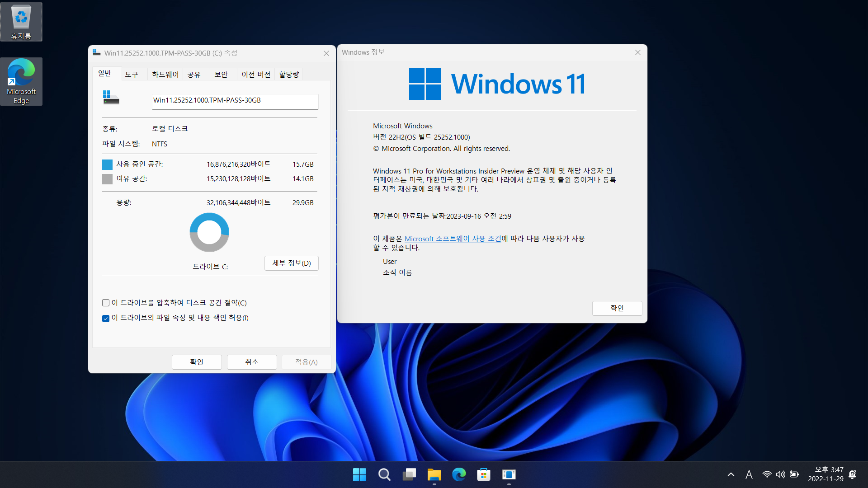Launch Microsoft Edge from the taskbar
This screenshot has height=488, width=868.
pos(459,474)
